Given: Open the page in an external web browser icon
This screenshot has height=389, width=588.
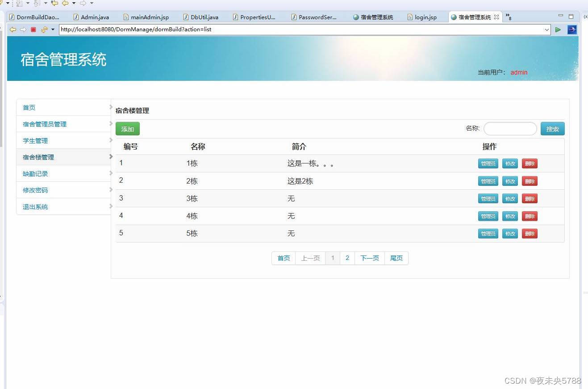Looking at the screenshot, I should pyautogui.click(x=572, y=29).
